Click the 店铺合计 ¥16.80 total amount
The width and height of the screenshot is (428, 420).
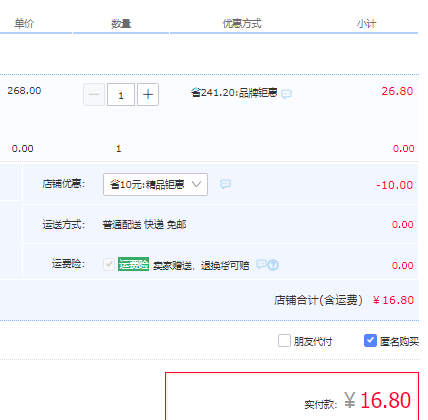(393, 300)
